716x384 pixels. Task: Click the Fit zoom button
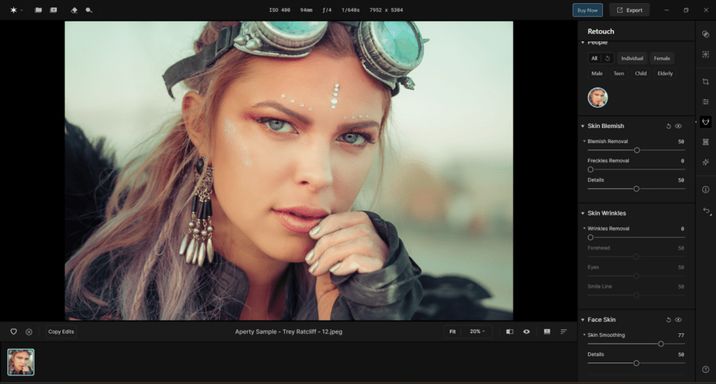click(452, 331)
